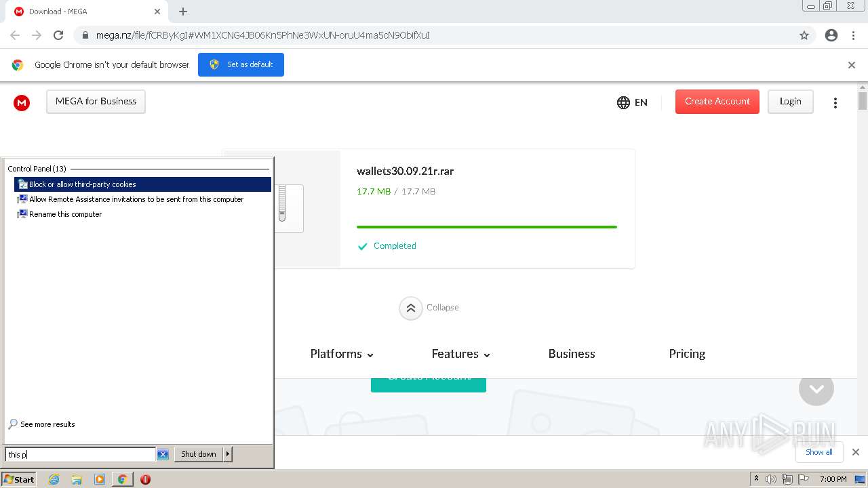
Task: Clear the Start menu search box
Action: [x=163, y=454]
